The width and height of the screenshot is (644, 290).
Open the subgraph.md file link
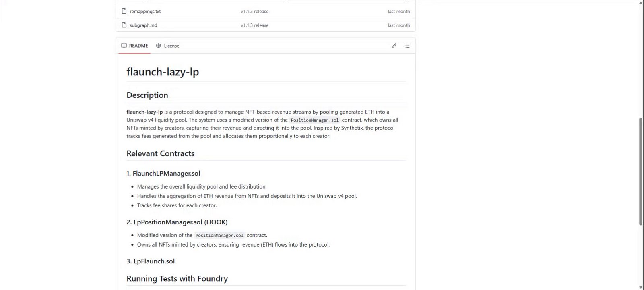coord(143,25)
